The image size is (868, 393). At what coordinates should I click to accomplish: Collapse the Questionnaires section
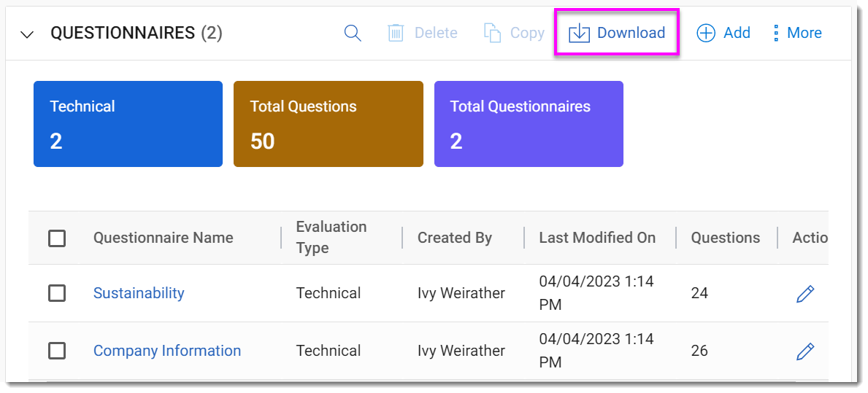tap(27, 34)
